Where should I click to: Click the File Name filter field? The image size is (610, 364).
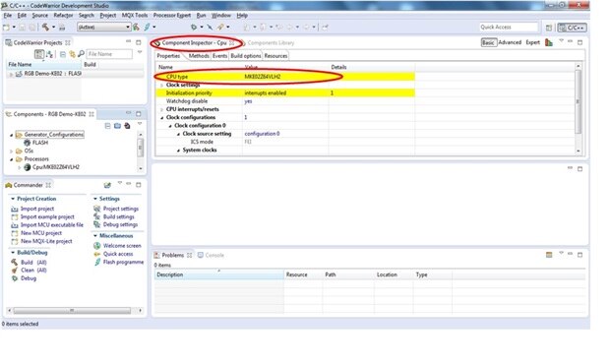(x=109, y=54)
